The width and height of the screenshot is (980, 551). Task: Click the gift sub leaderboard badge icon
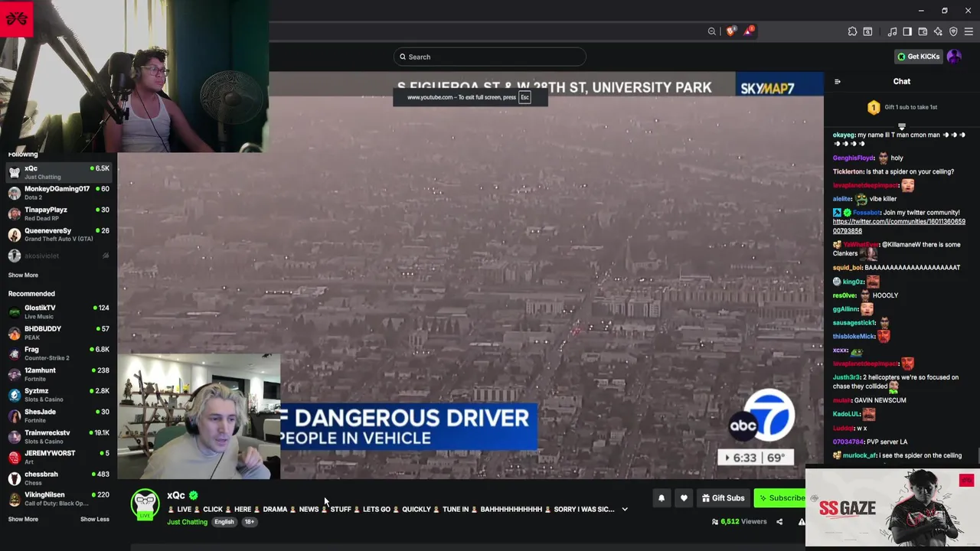[x=874, y=108]
